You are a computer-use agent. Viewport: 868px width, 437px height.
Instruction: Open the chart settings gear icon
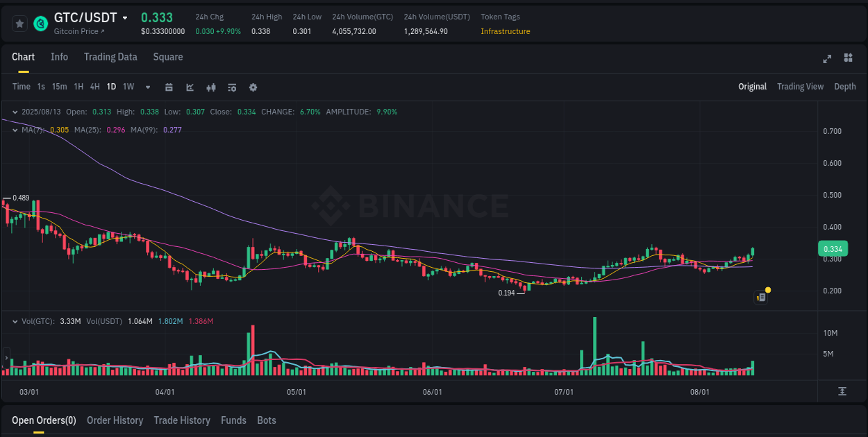pos(253,87)
